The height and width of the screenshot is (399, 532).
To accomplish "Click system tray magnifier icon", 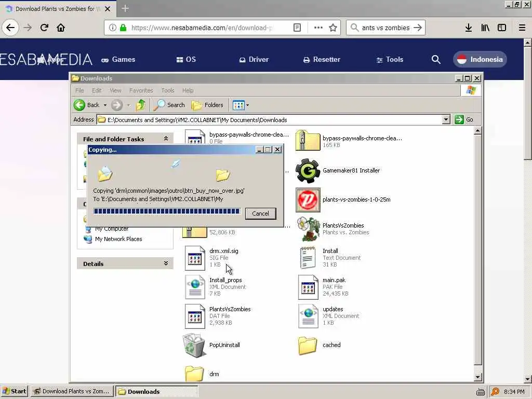I will [x=495, y=392].
